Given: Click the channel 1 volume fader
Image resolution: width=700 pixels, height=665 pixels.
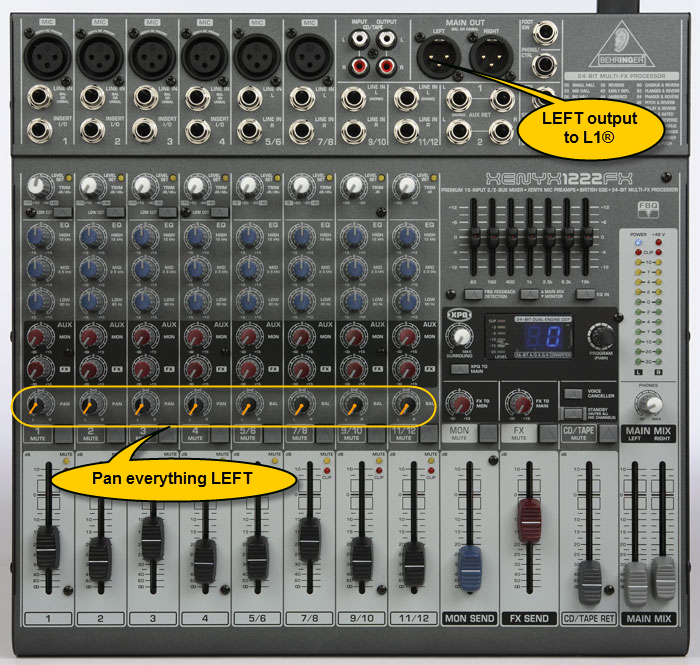Looking at the screenshot, I should click(x=47, y=547).
